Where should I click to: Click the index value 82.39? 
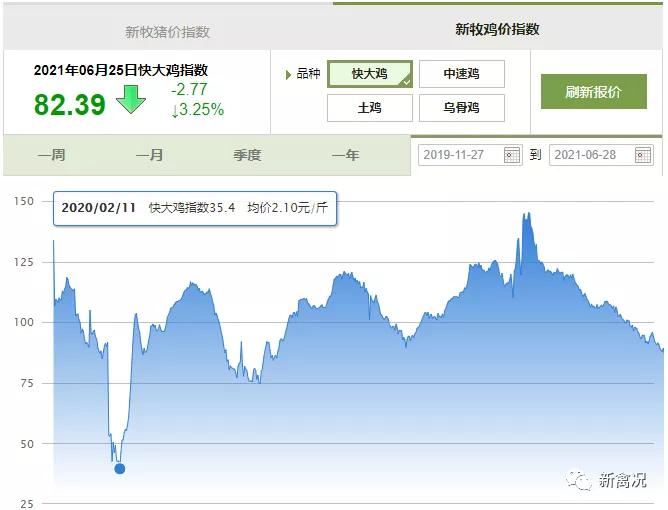pos(69,105)
